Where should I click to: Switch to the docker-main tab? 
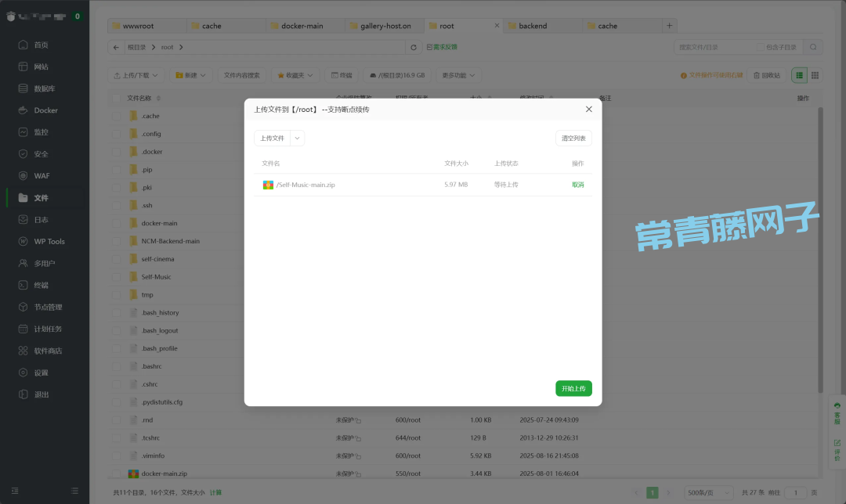pos(302,26)
